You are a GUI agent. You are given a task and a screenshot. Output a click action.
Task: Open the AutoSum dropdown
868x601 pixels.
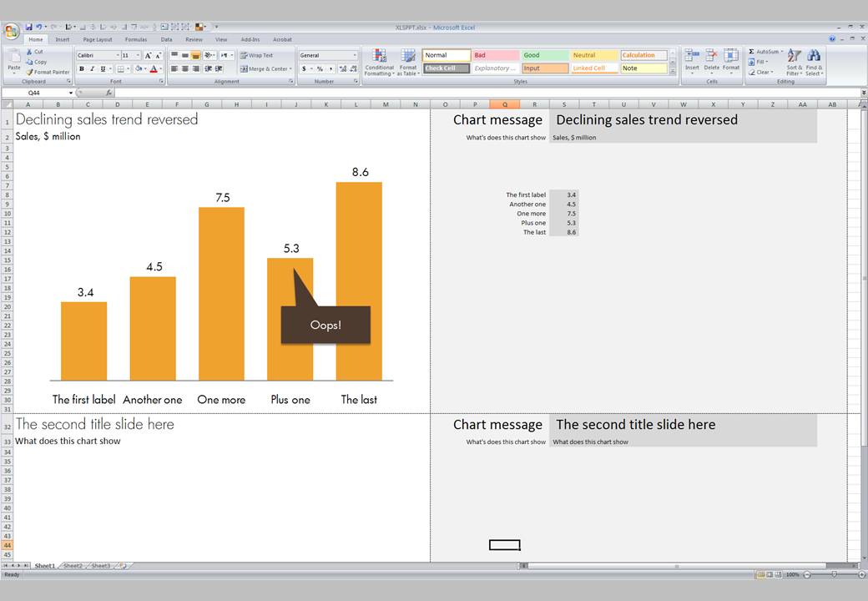[782, 52]
